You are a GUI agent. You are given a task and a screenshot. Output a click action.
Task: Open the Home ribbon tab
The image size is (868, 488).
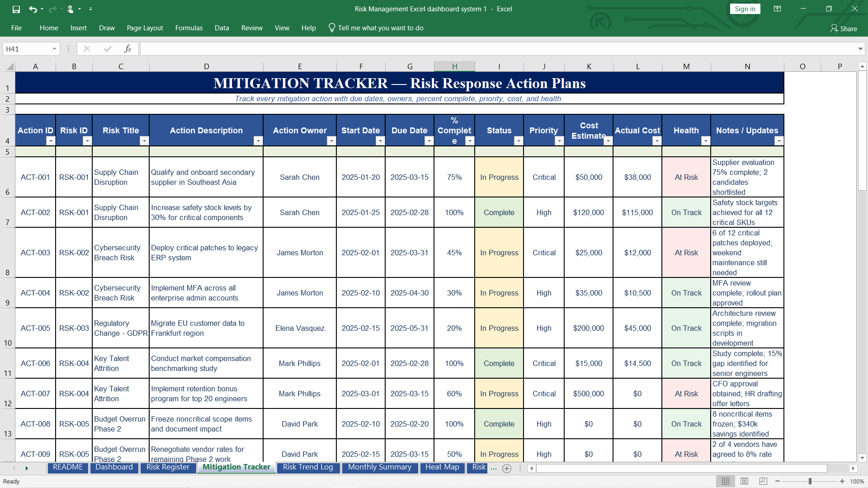click(49, 28)
